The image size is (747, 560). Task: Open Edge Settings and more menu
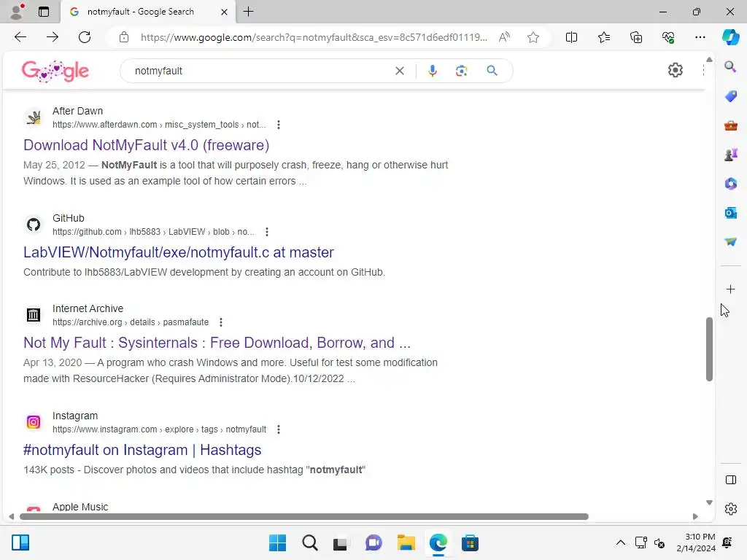700,37
